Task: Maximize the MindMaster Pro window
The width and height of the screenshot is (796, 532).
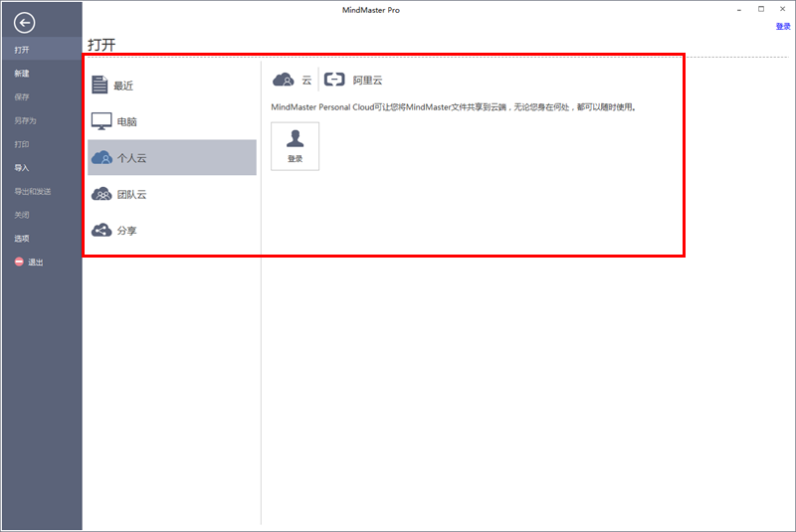Action: 761,9
